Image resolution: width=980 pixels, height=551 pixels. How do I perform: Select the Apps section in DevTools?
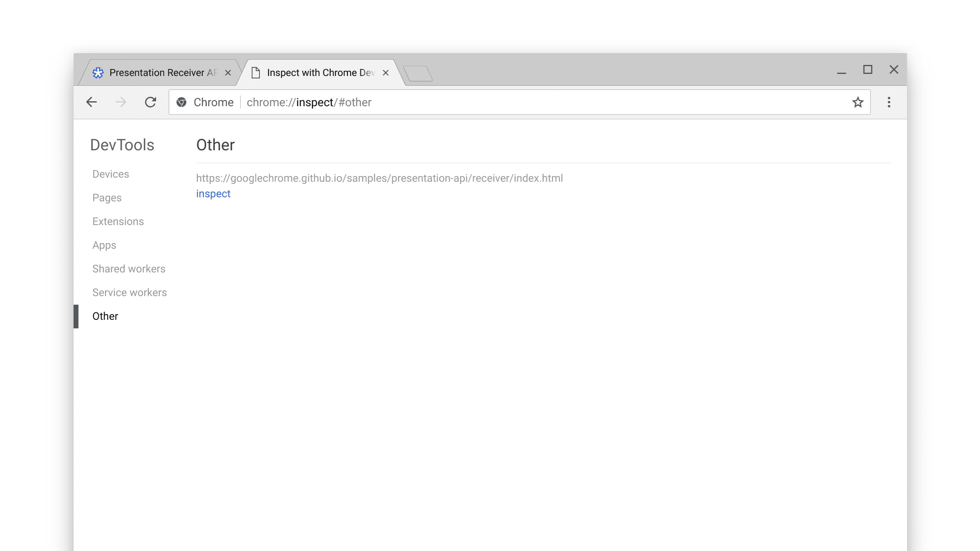tap(104, 245)
